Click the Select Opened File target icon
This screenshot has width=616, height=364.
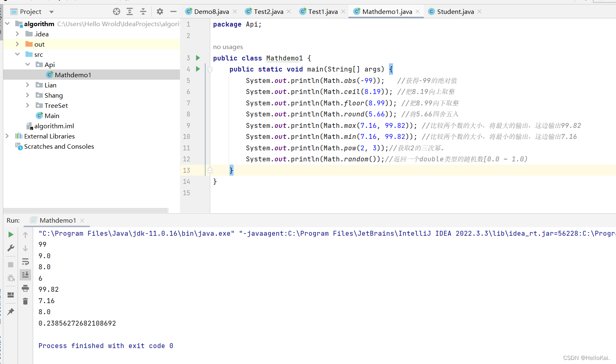[x=117, y=11]
